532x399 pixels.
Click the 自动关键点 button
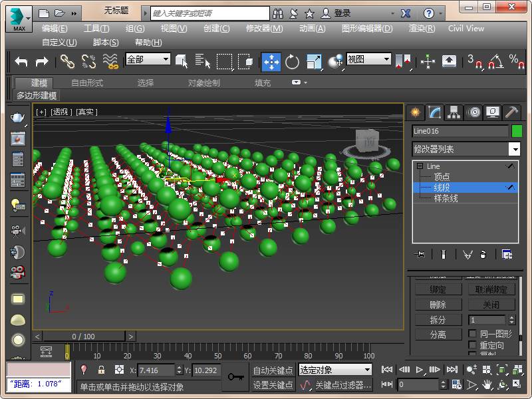click(273, 370)
